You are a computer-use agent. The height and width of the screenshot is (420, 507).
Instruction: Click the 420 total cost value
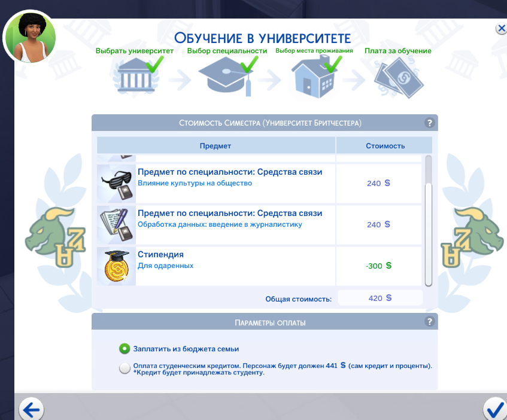(x=380, y=298)
